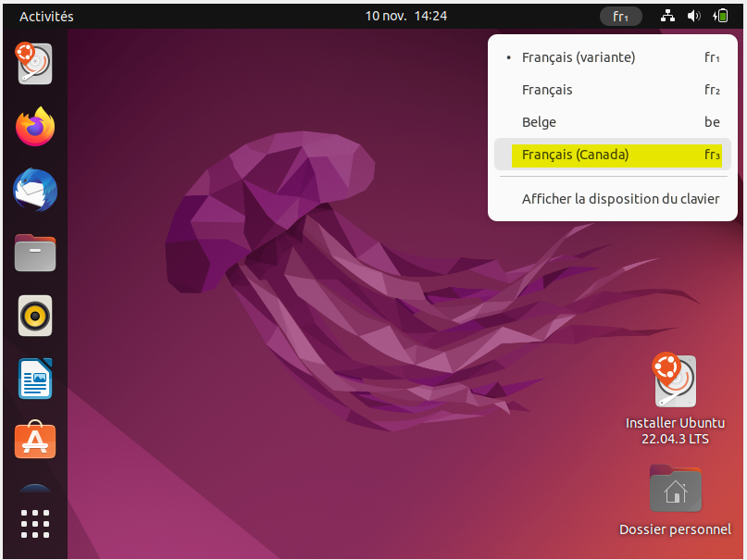Image resolution: width=747 pixels, height=560 pixels.
Task: Click the network icon in top bar
Action: coord(667,16)
